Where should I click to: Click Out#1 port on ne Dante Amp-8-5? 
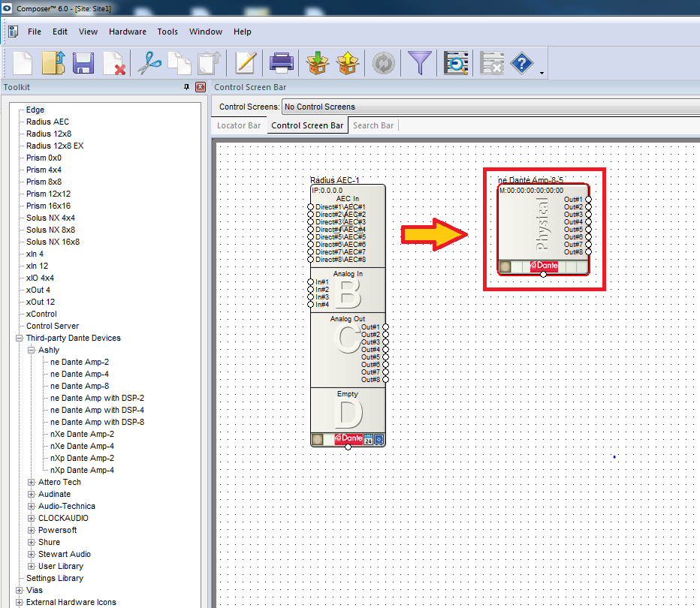click(588, 200)
